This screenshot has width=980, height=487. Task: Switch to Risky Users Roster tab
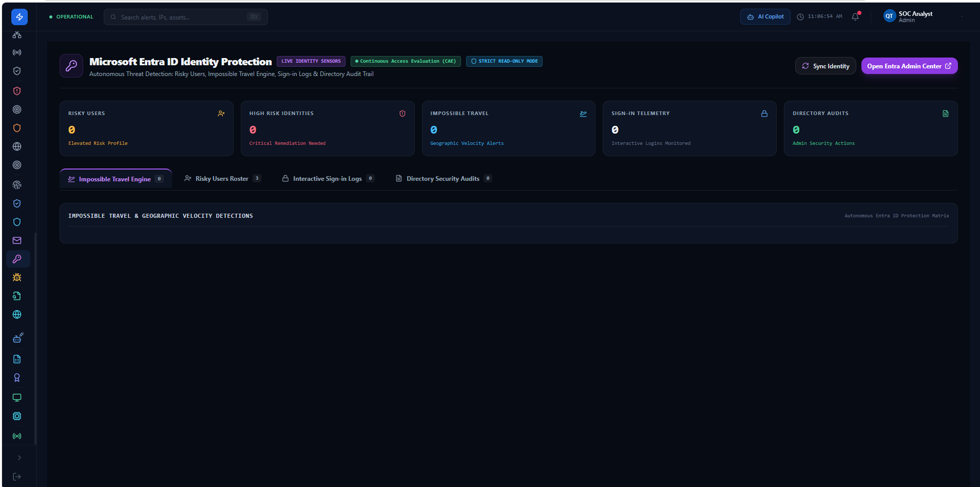222,178
